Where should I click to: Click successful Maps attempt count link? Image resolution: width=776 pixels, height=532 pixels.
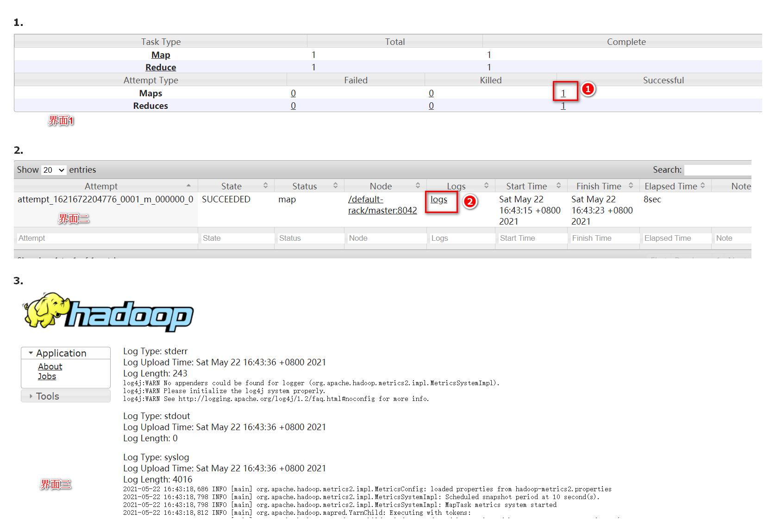point(563,93)
